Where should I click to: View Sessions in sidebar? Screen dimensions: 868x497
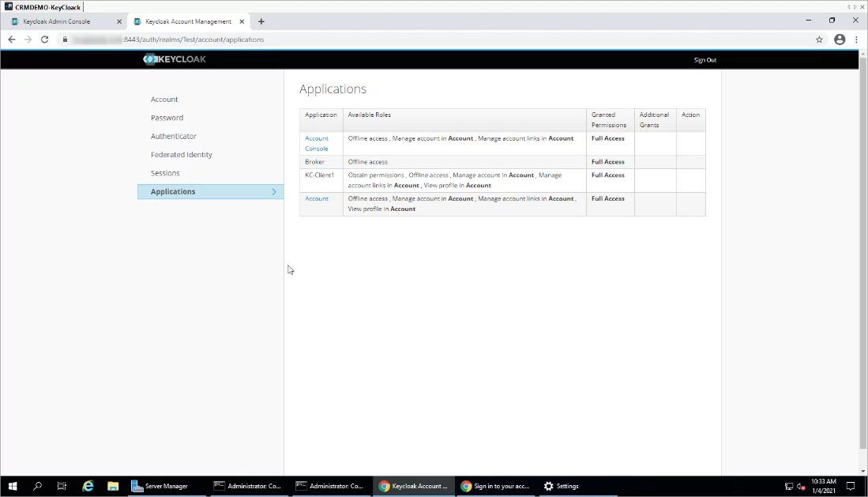165,173
